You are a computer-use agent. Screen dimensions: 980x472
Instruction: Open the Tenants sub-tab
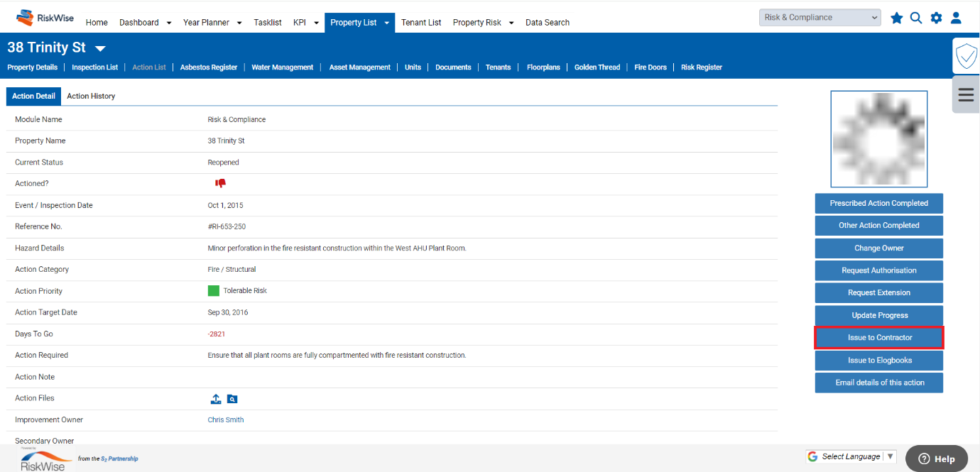tap(498, 67)
